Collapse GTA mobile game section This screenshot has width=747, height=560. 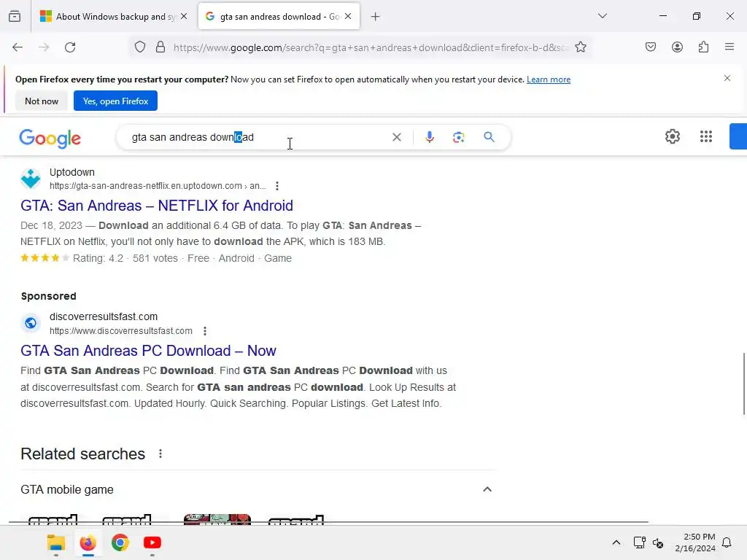(487, 489)
